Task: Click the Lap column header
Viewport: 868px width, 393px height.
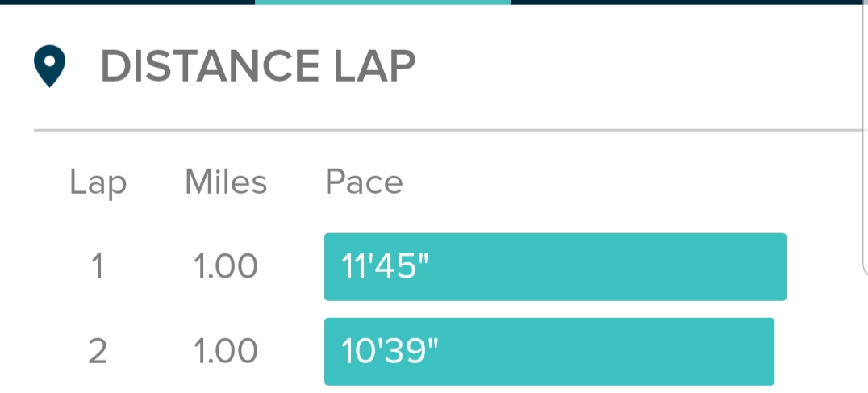Action: [x=98, y=182]
